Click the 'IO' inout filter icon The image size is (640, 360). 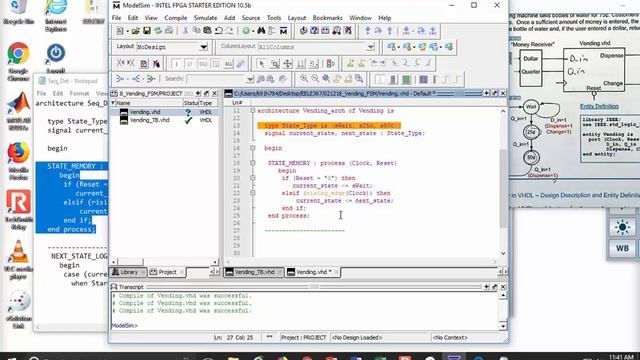[x=202, y=64]
